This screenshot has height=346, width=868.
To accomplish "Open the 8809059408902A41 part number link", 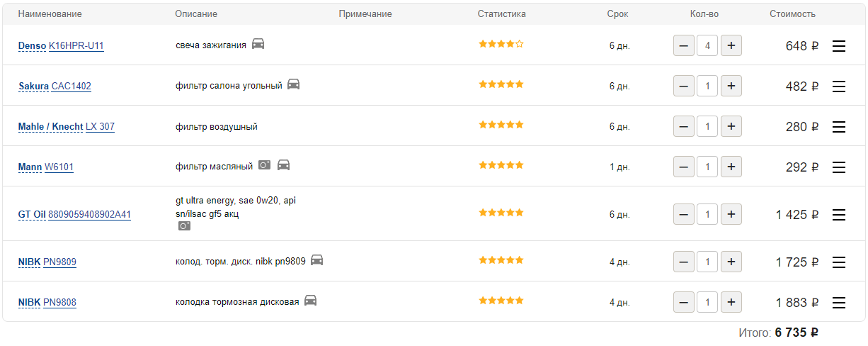I will [x=89, y=214].
